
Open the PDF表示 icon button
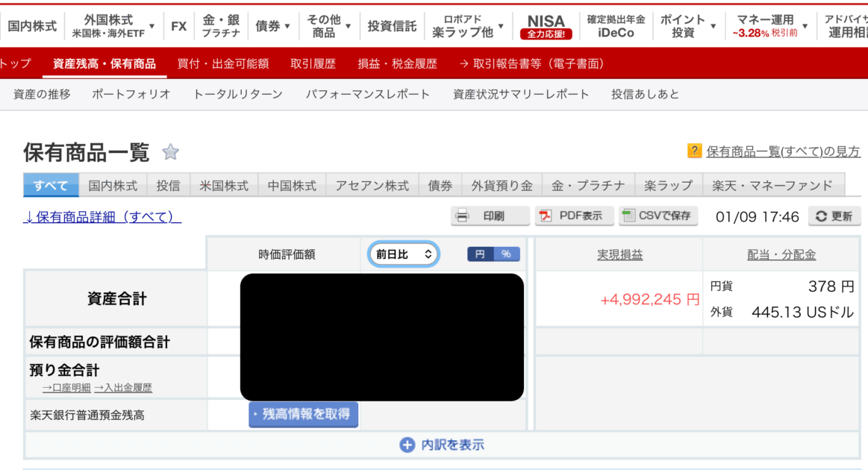546,216
